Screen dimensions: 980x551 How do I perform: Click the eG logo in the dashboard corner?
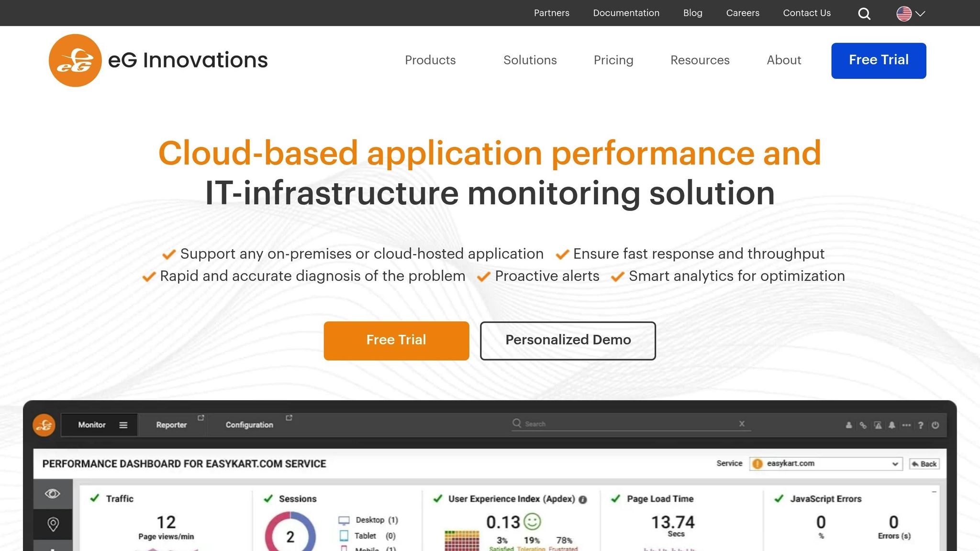43,425
